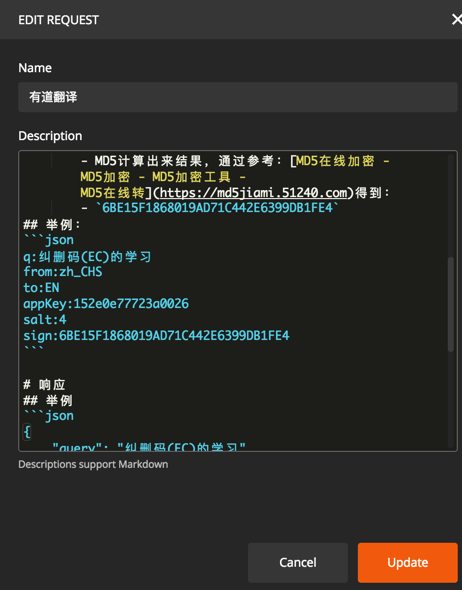Click the 'Descriptions support Markdown' hint
This screenshot has height=590, width=462.
pos(93,464)
